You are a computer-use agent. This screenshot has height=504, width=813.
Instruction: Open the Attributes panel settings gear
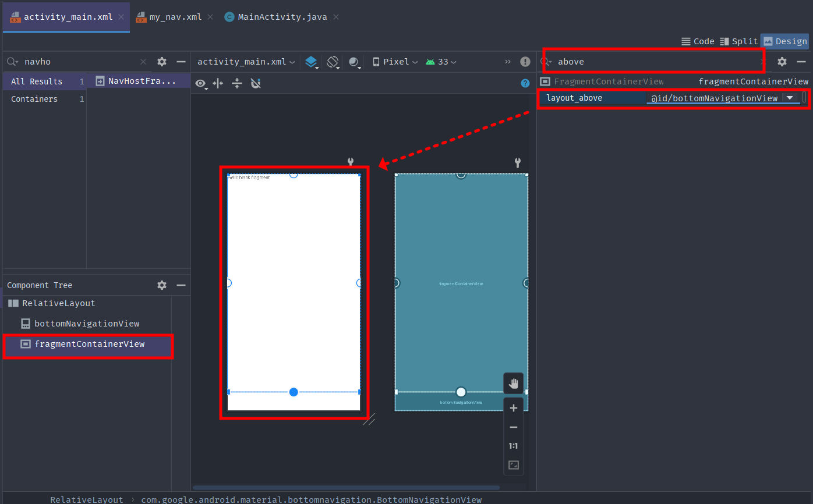pos(782,62)
